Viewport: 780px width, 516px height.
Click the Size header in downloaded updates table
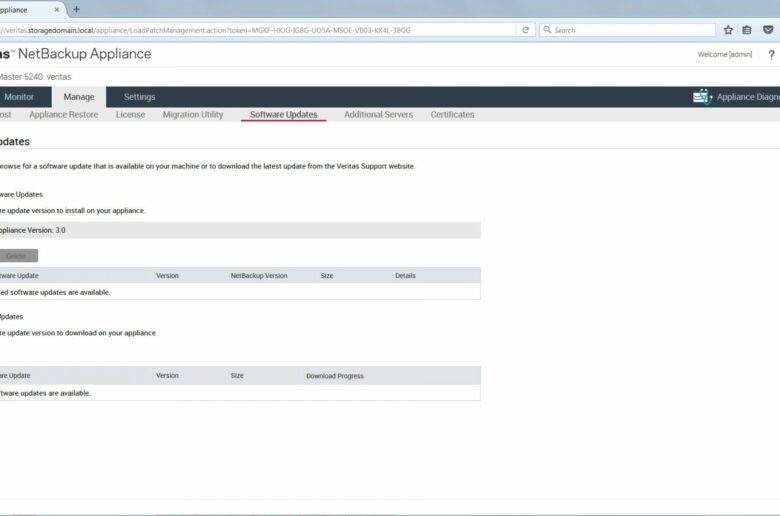point(327,276)
